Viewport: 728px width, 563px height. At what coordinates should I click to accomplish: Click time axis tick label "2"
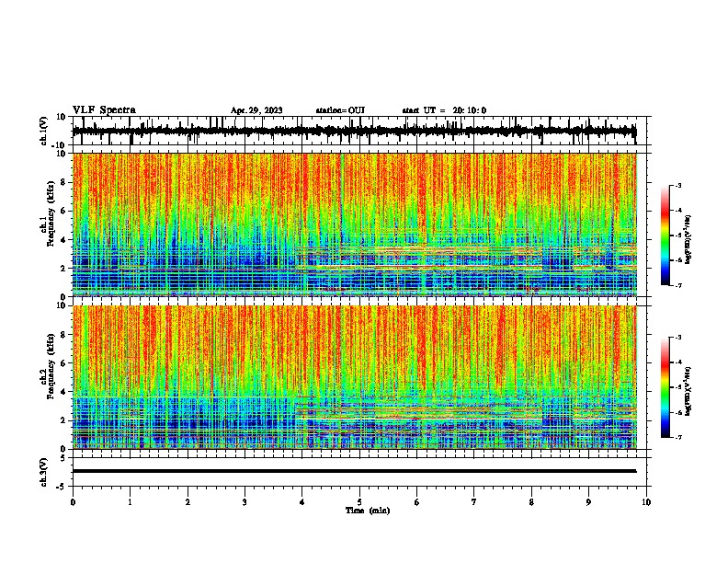click(x=188, y=502)
